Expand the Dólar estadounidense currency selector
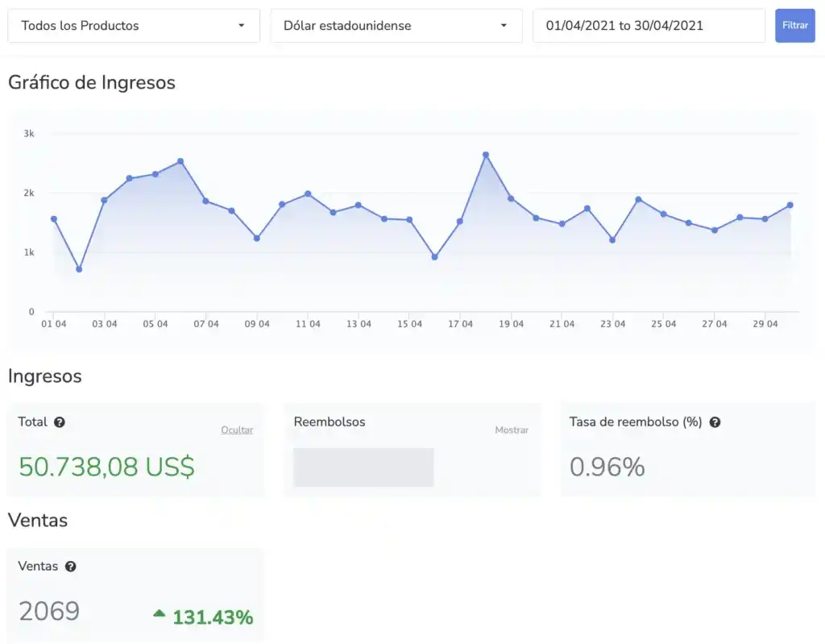The image size is (825, 644). click(396, 26)
